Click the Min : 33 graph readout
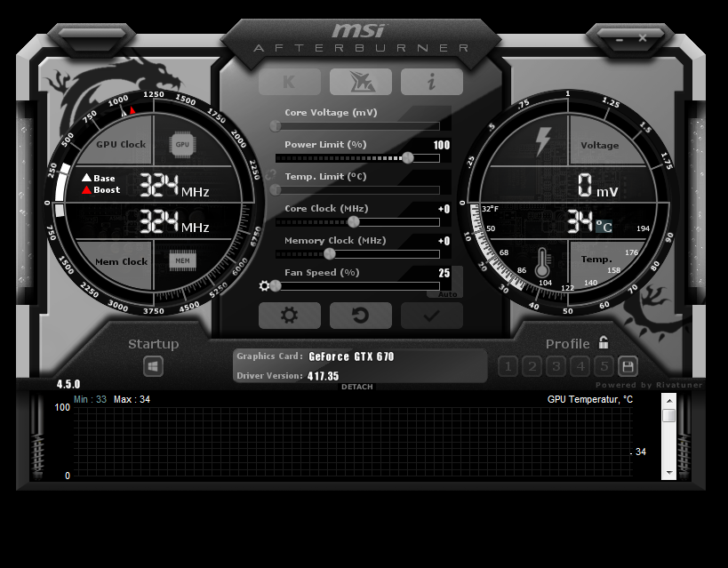The height and width of the screenshot is (568, 728). point(90,399)
